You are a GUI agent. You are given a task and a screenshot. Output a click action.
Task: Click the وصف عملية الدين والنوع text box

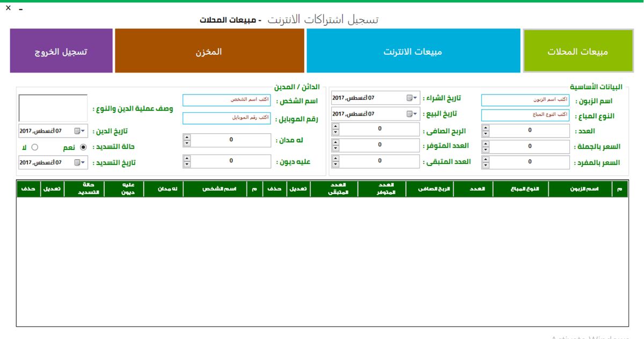53,107
